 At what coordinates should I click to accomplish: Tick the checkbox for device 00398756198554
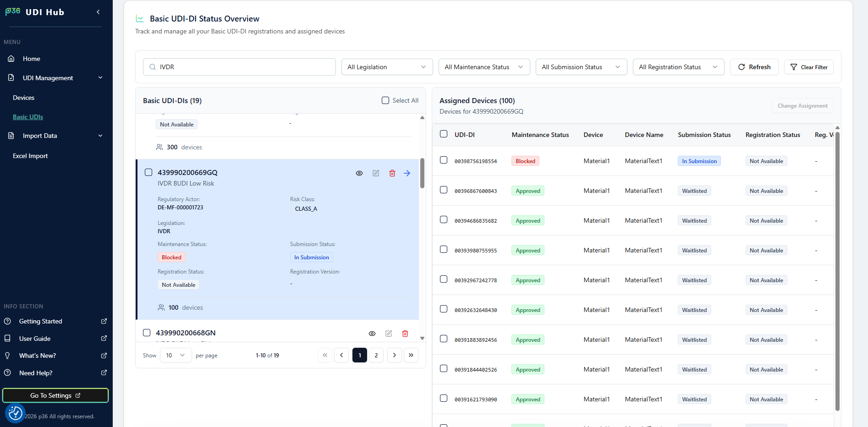(444, 160)
